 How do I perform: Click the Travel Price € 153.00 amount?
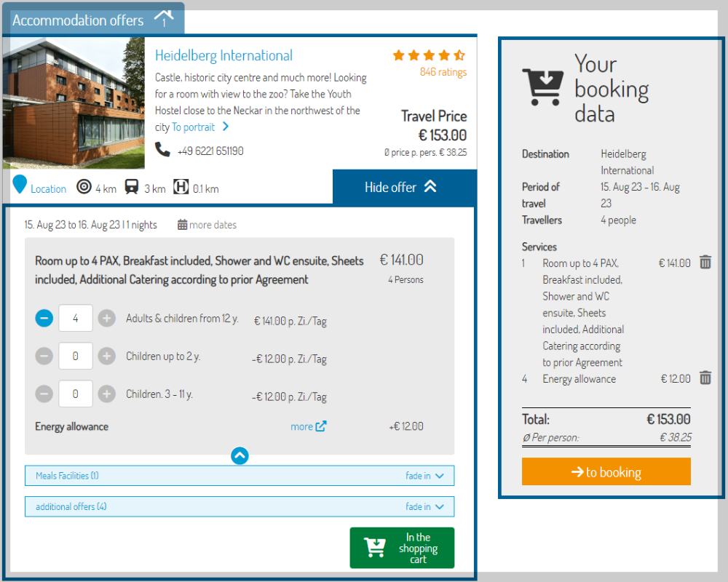coord(442,135)
